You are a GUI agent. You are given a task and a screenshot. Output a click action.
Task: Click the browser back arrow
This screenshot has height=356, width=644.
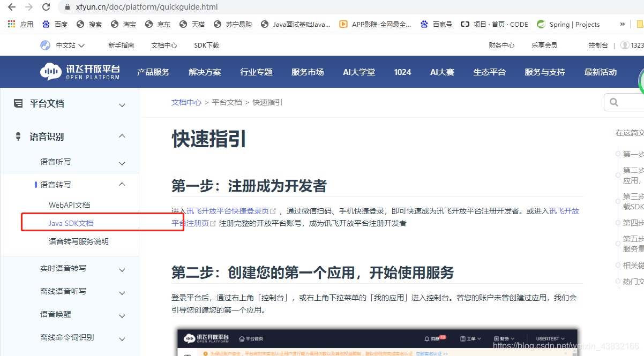11,7
